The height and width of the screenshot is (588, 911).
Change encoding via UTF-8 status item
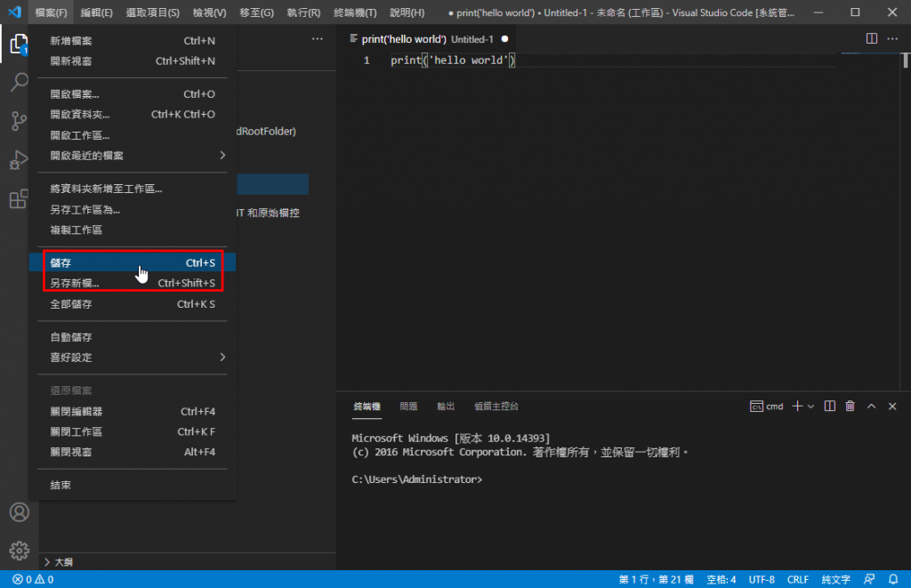[x=762, y=579]
